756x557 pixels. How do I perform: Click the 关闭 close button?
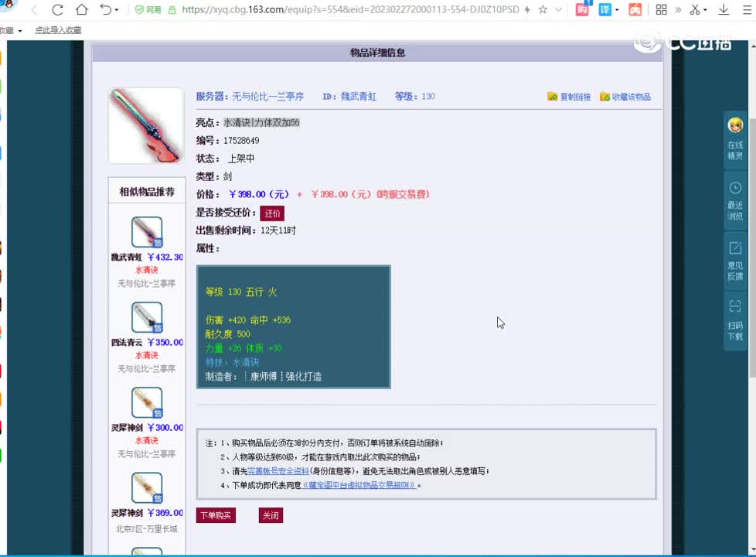271,515
